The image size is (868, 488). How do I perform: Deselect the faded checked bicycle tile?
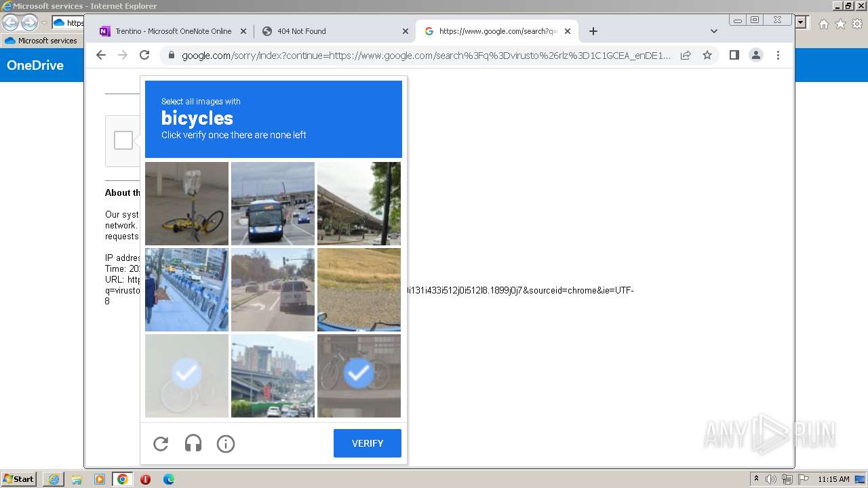pyautogui.click(x=186, y=375)
